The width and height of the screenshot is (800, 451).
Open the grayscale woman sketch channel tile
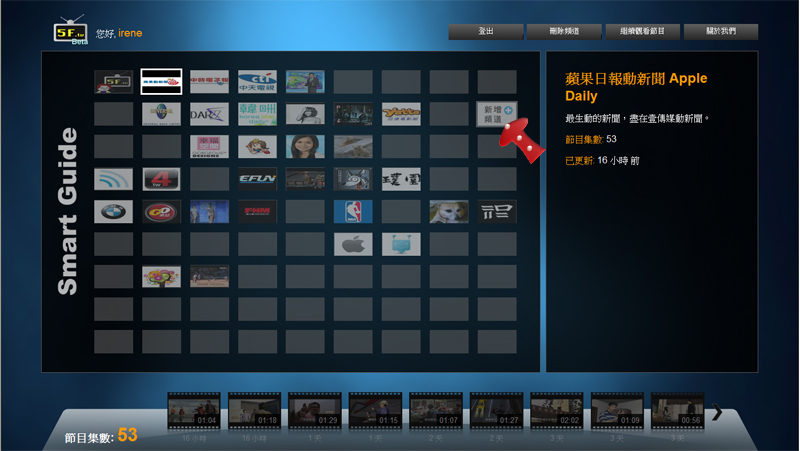(x=305, y=114)
